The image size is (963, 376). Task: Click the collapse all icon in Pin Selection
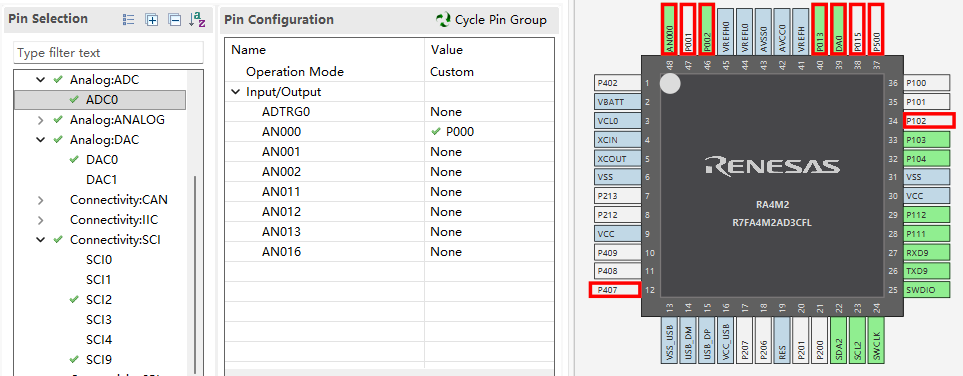click(x=175, y=20)
